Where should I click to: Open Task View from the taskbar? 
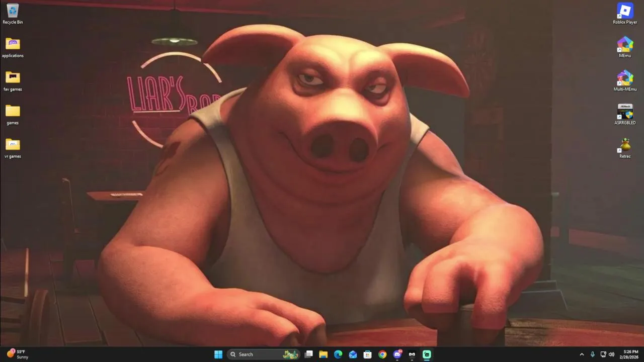click(309, 354)
